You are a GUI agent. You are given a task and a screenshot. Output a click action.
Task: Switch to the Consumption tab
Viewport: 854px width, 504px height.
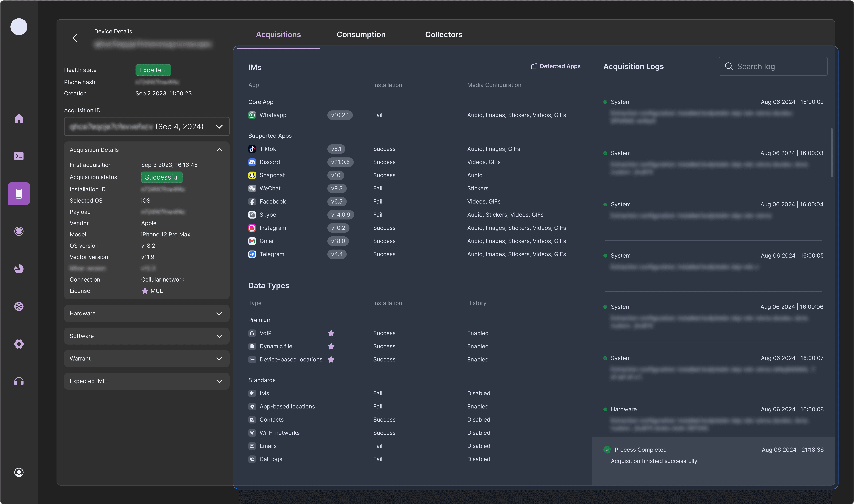(361, 35)
